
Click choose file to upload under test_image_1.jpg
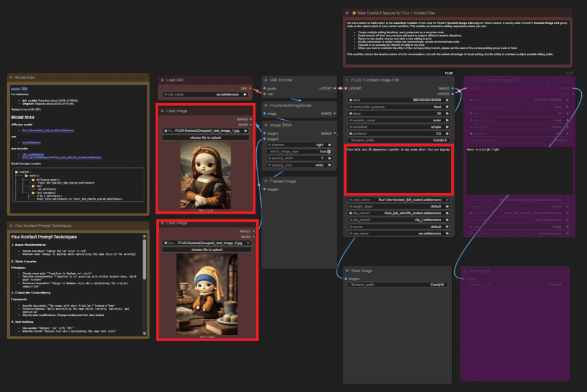[206, 138]
